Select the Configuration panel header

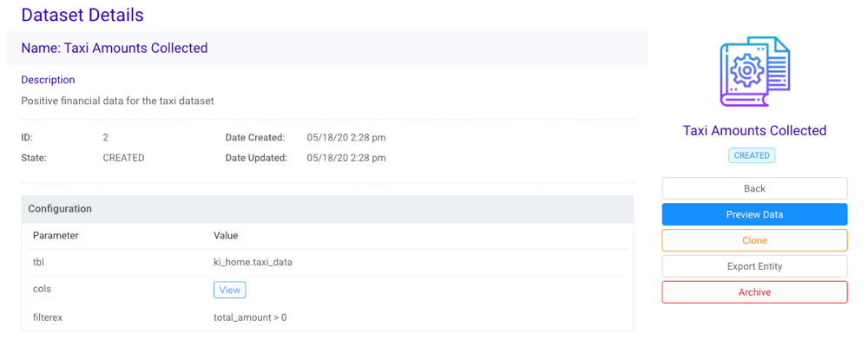pos(327,209)
